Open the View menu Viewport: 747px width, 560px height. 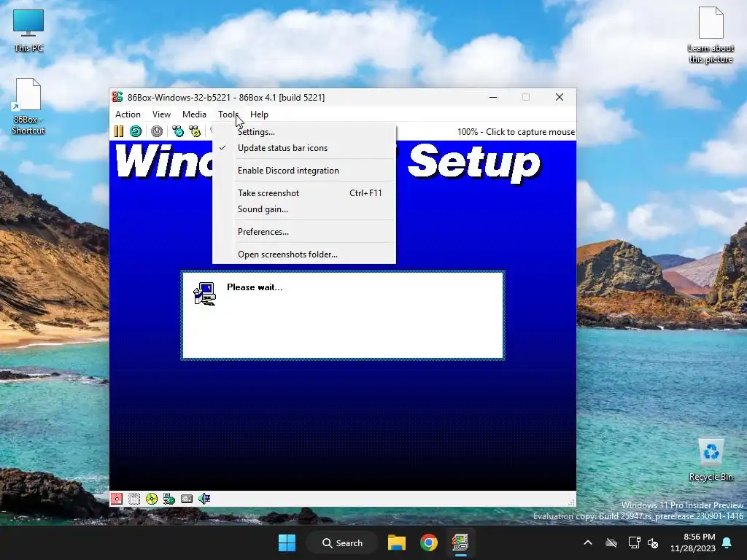[161, 114]
